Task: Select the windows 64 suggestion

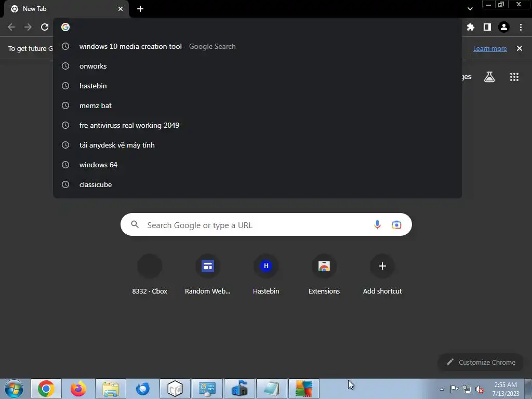Action: pyautogui.click(x=258, y=165)
